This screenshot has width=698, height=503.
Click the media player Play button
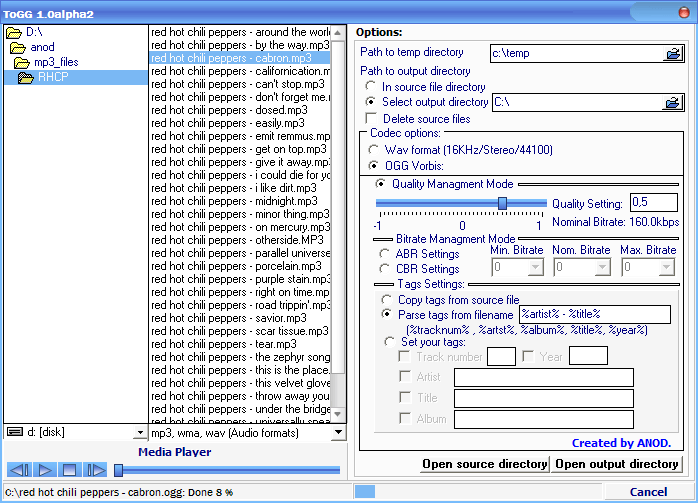pos(45,470)
